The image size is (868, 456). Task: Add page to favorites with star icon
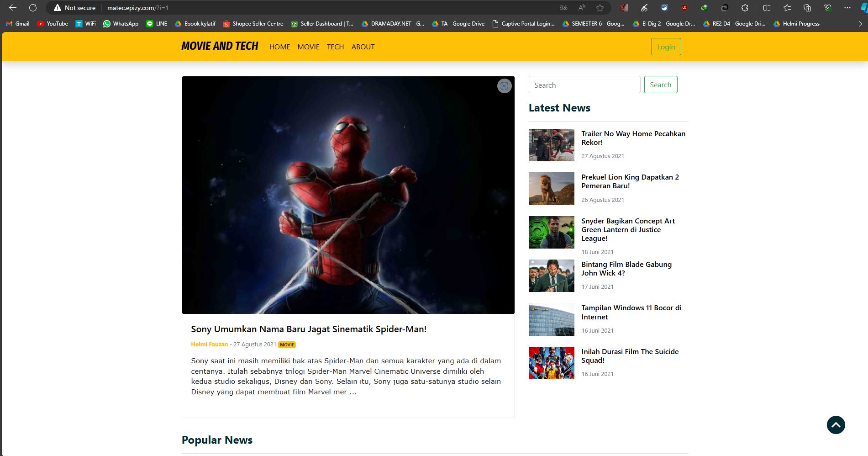[x=600, y=8]
